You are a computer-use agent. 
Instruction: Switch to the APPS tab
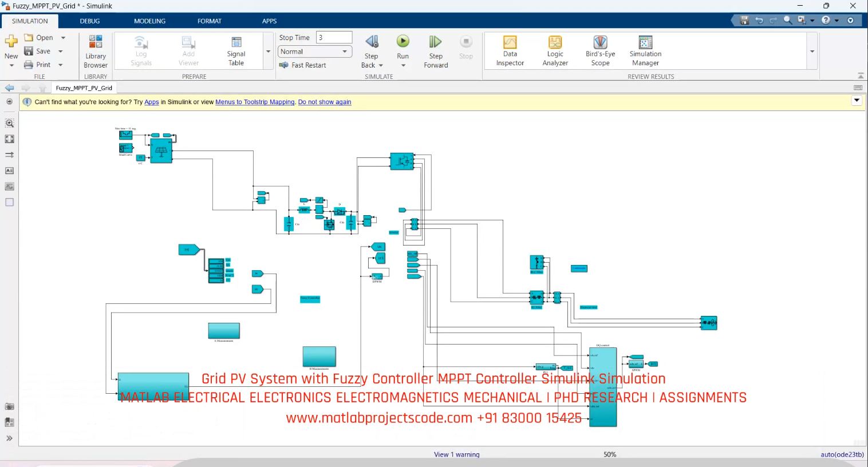pos(269,21)
